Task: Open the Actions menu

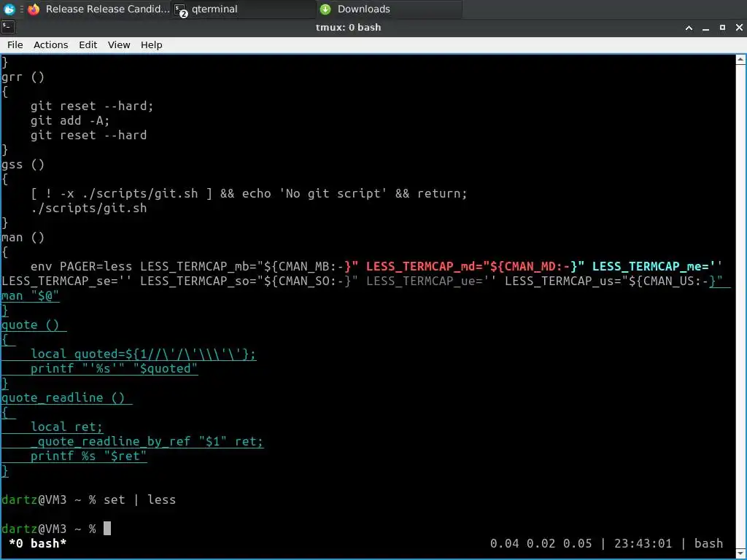Action: pyautogui.click(x=50, y=44)
